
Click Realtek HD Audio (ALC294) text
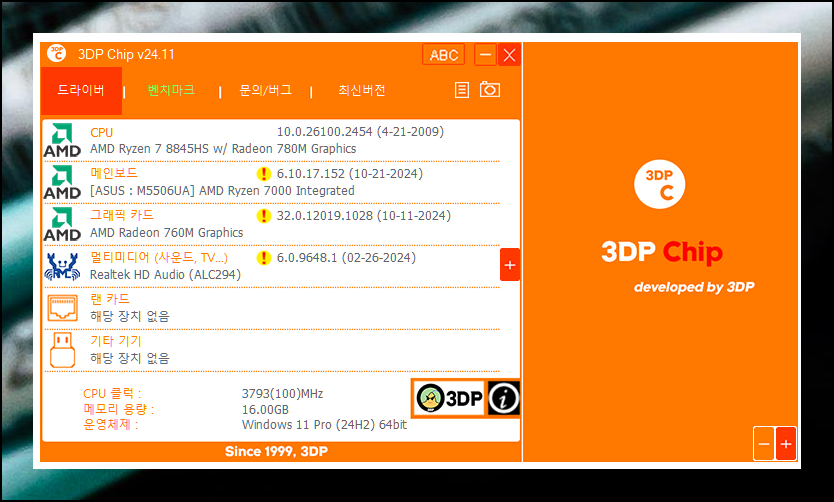coord(165,275)
